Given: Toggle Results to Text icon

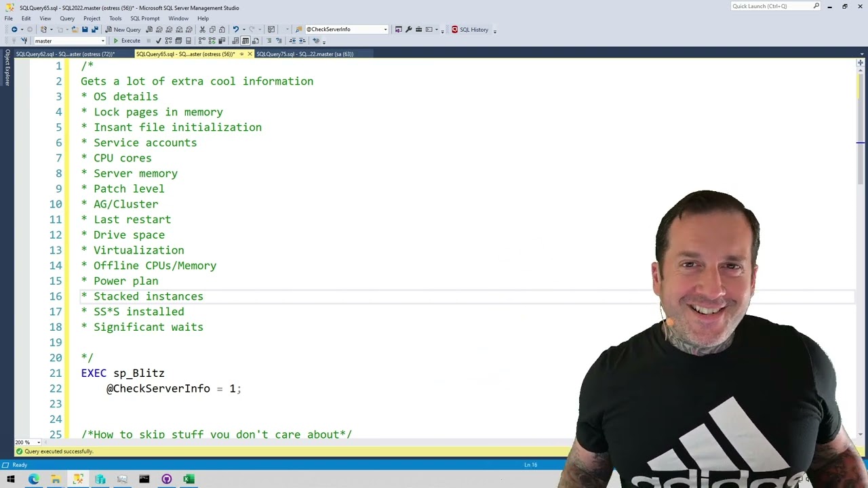Looking at the screenshot, I should 235,41.
